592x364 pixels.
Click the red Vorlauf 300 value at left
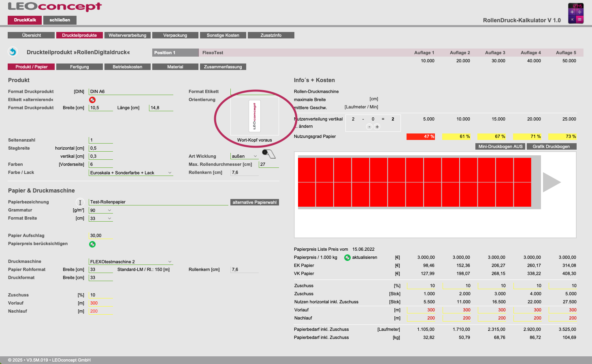[x=94, y=303]
